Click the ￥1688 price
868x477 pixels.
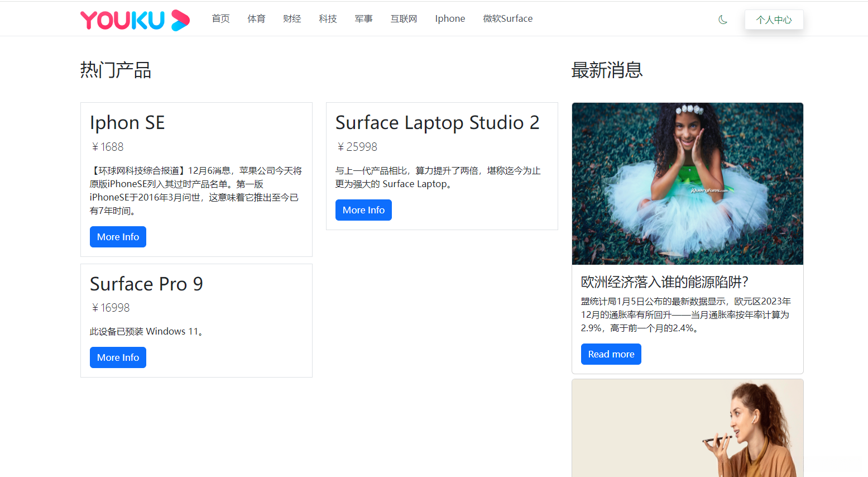coord(107,147)
